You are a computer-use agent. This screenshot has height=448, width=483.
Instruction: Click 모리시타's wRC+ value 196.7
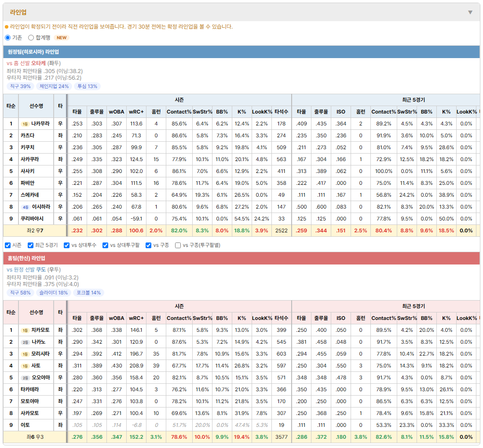tap(136, 354)
